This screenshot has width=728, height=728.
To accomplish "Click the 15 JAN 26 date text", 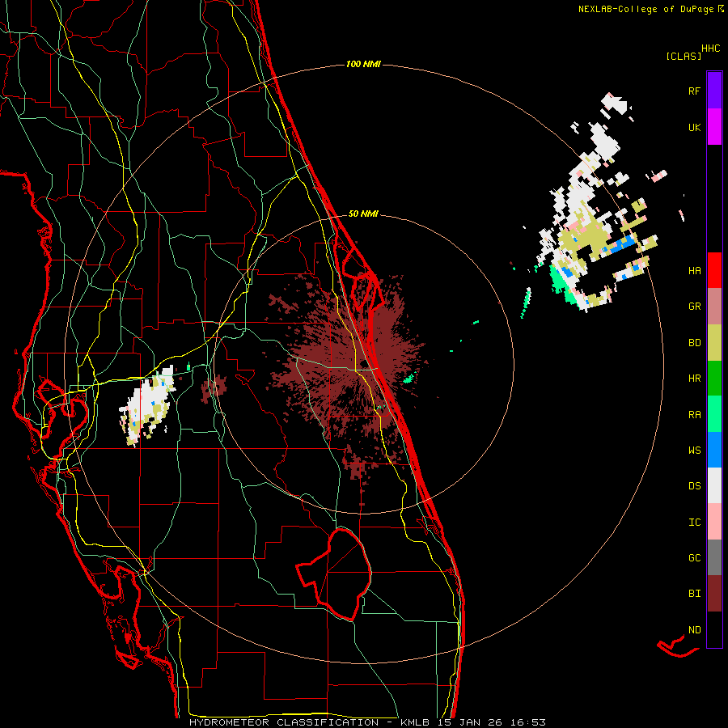I will click(x=469, y=722).
